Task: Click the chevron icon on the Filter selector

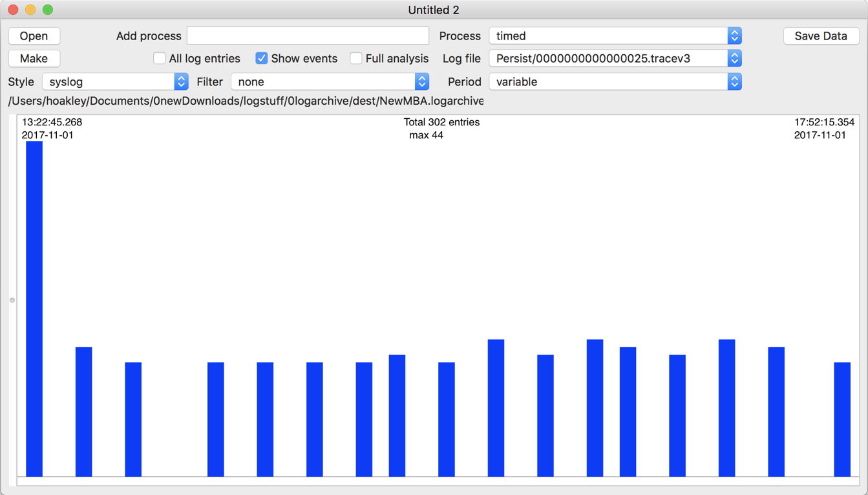Action: click(421, 81)
